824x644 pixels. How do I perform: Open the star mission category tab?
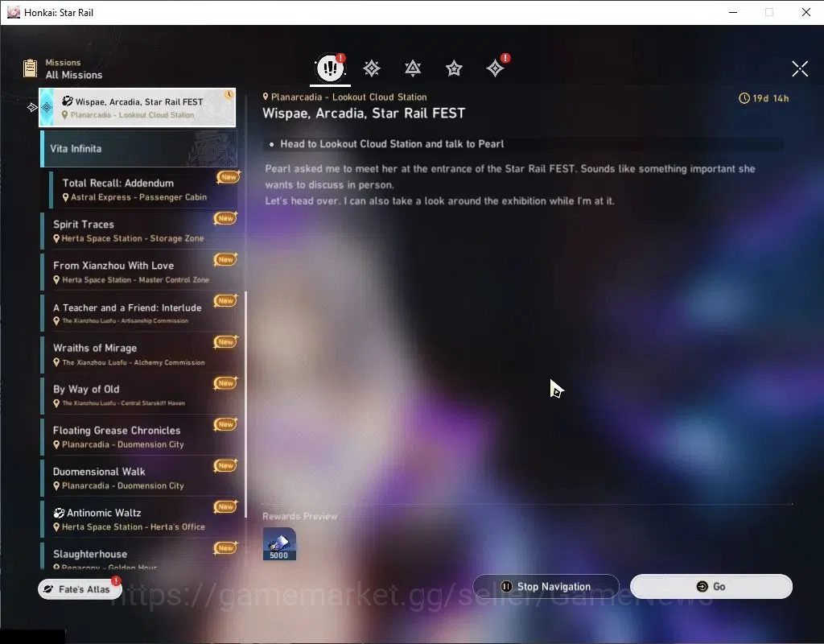coord(454,68)
